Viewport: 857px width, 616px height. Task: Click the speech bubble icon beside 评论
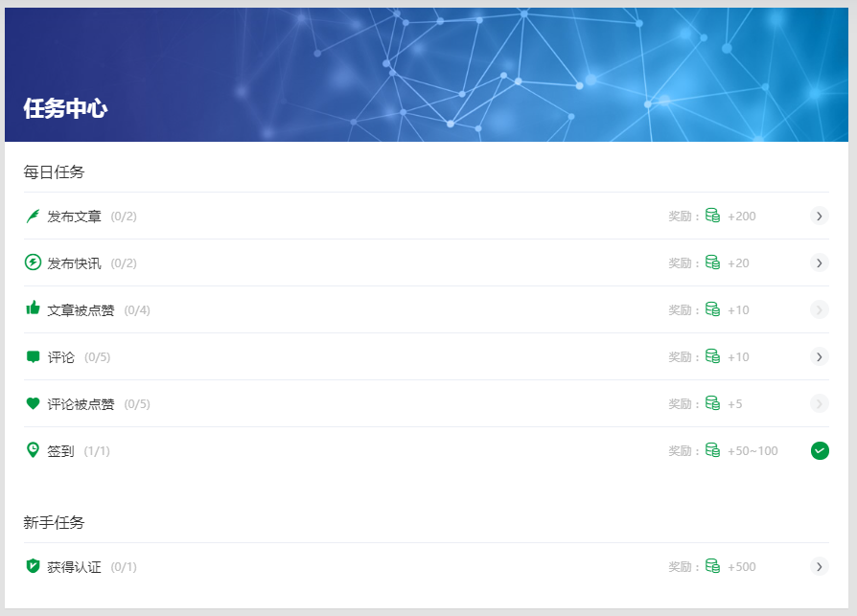pos(33,356)
